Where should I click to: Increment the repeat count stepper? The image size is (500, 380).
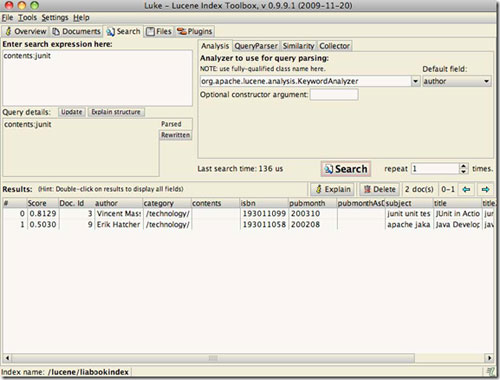463,166
